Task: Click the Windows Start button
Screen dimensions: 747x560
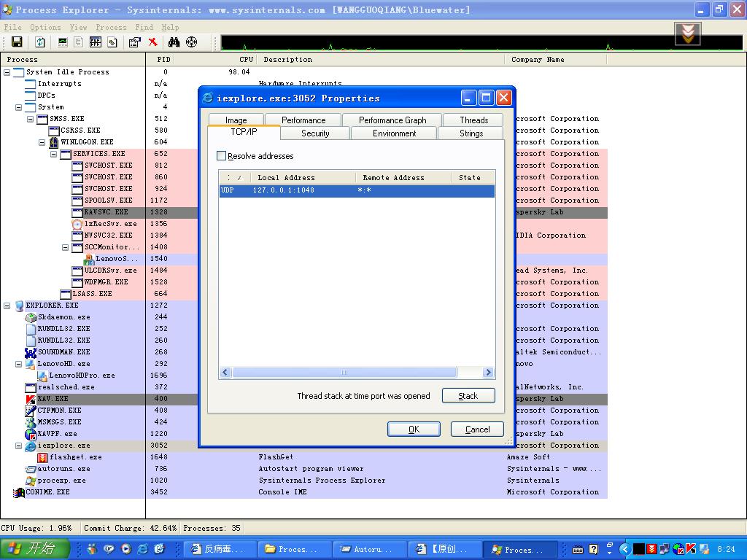Action: (x=34, y=549)
